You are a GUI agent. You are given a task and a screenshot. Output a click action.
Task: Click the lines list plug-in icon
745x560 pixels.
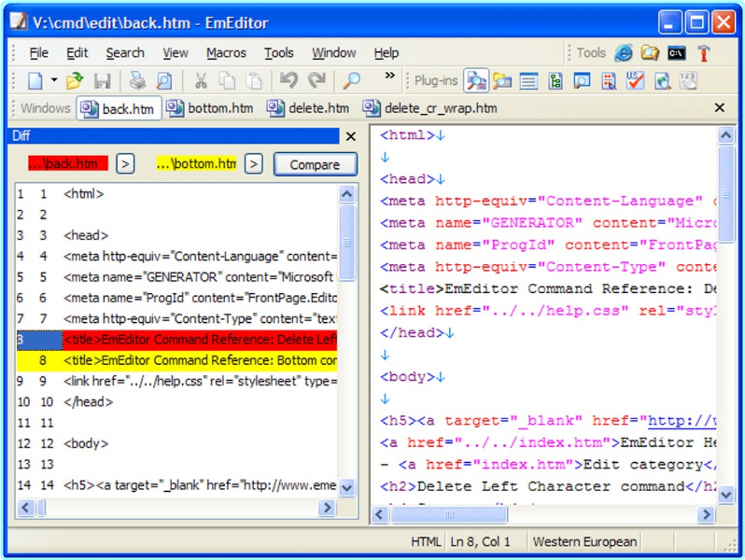point(528,81)
